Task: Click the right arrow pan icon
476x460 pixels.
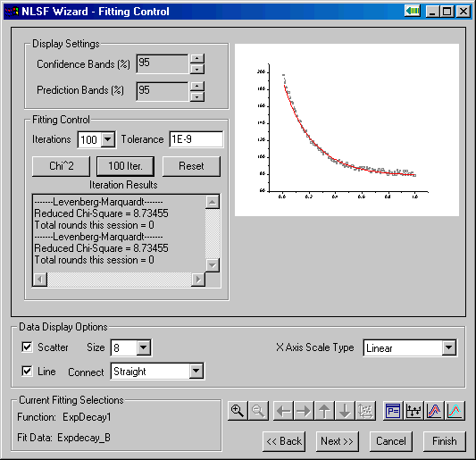Action: pyautogui.click(x=304, y=411)
